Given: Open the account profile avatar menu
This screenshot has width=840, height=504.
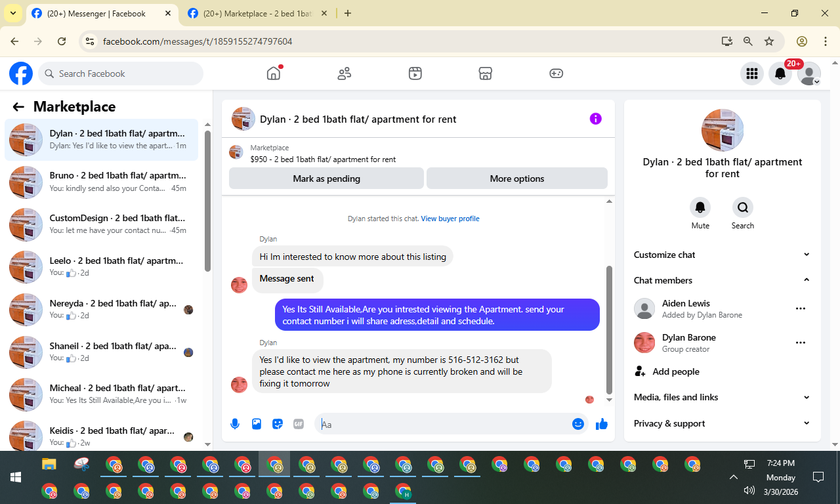Looking at the screenshot, I should (x=809, y=73).
